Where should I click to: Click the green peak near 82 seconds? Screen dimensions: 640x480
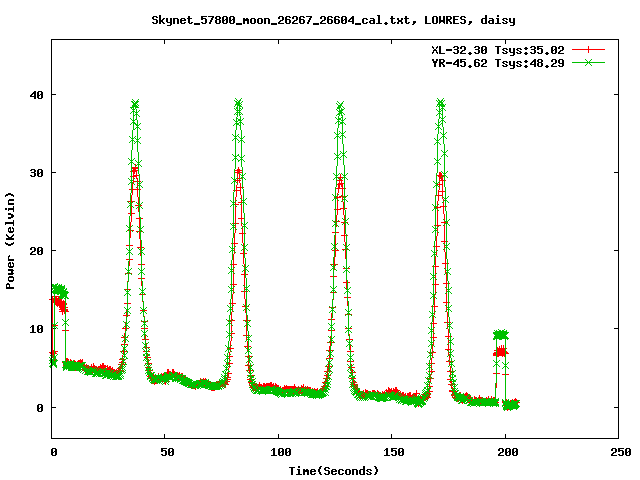coord(238,102)
